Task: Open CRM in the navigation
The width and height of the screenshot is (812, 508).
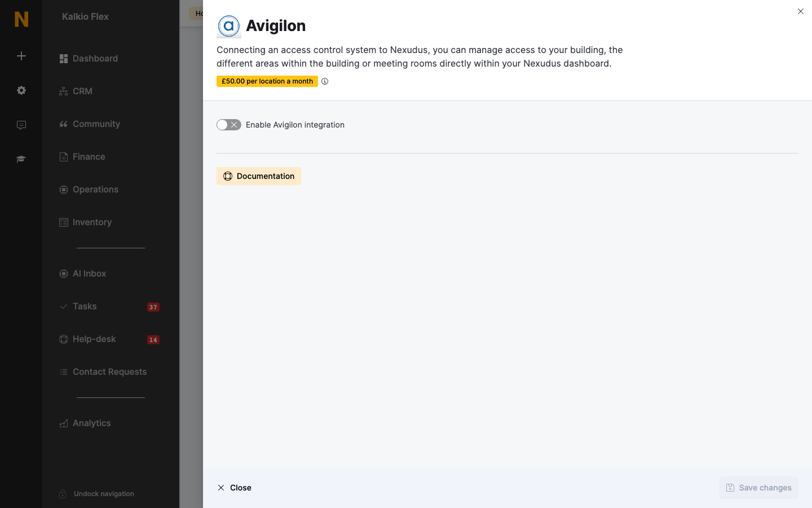Action: click(x=82, y=91)
